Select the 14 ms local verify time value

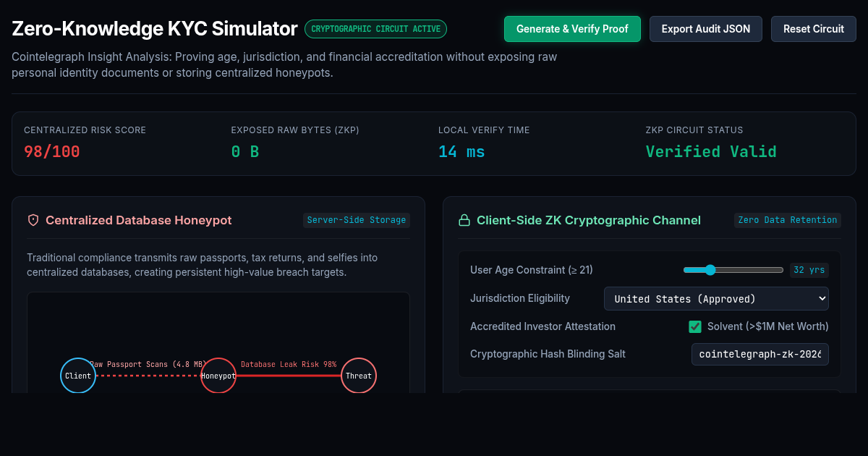tap(461, 152)
